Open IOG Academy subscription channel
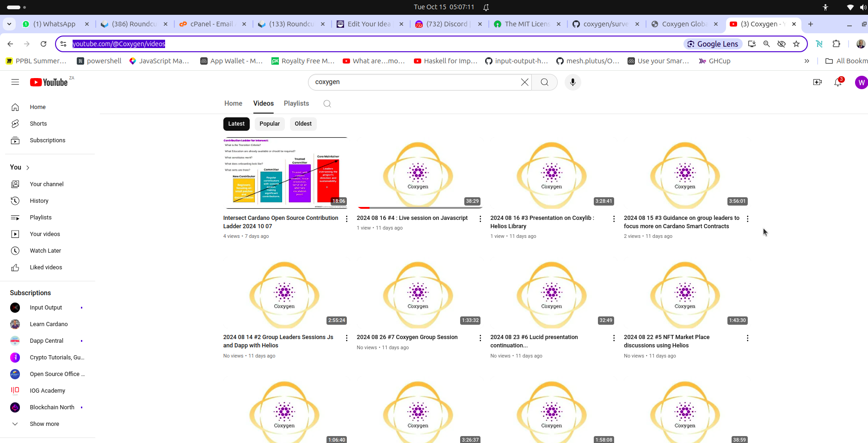This screenshot has width=868, height=443. [x=48, y=391]
